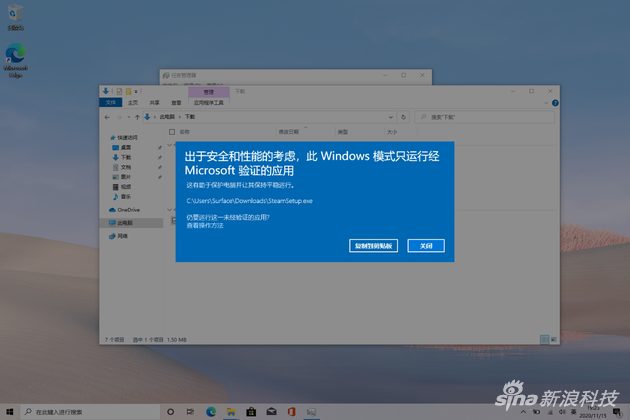
Task: Open the 应用程序工具 ribbon tab
Action: click(x=209, y=102)
